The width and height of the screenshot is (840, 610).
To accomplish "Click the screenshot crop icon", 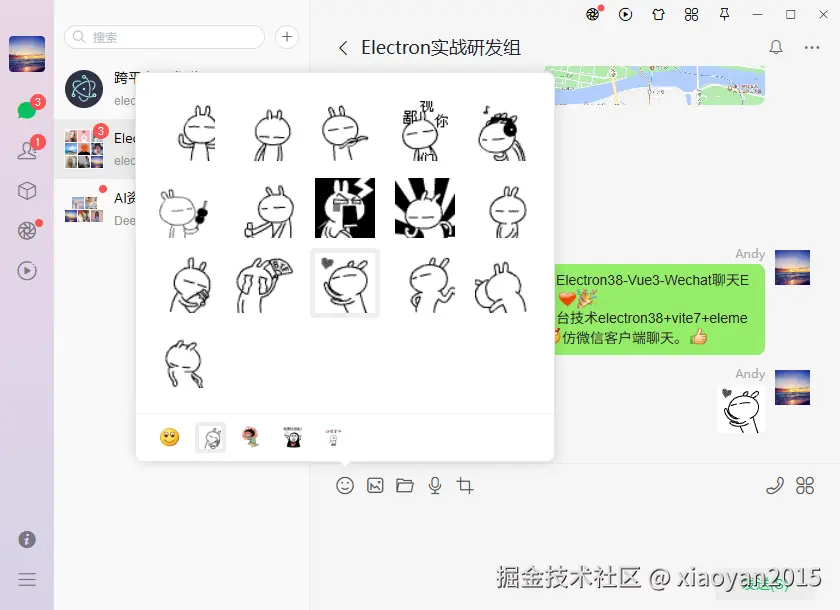I will pyautogui.click(x=464, y=486).
